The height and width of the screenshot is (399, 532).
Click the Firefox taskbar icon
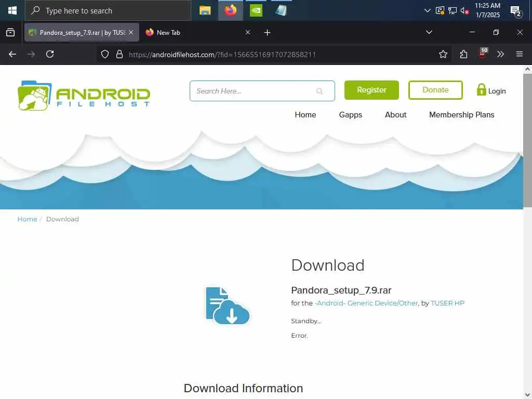tap(230, 10)
